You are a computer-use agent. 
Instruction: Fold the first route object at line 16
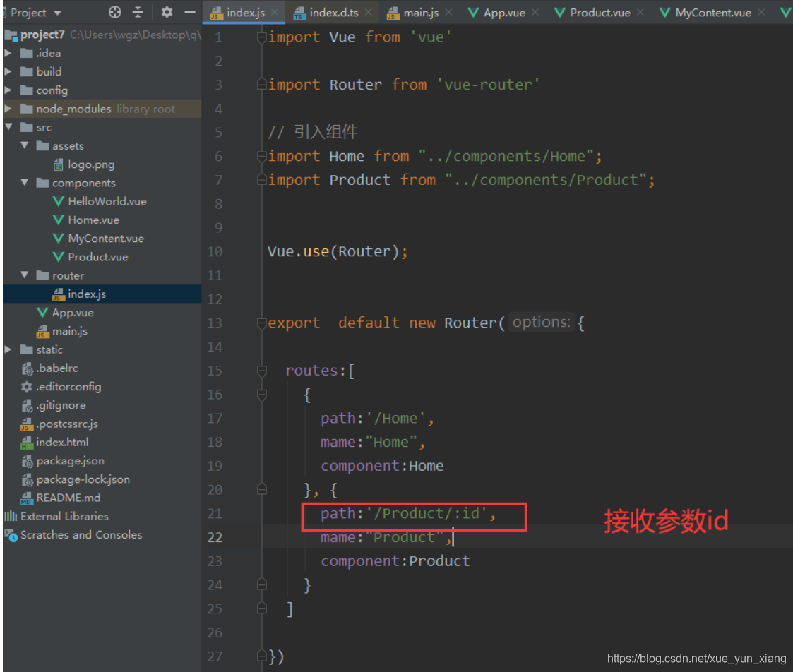pos(261,395)
